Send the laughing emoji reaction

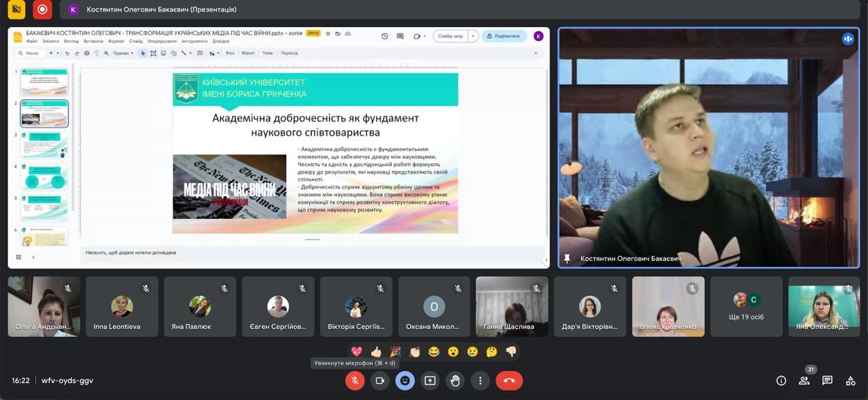tap(434, 352)
